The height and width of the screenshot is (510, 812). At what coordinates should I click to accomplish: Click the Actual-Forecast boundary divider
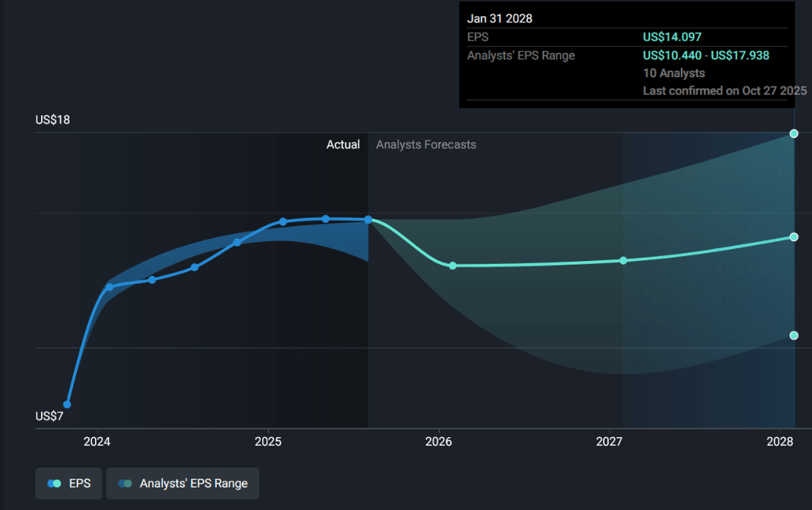click(x=368, y=278)
